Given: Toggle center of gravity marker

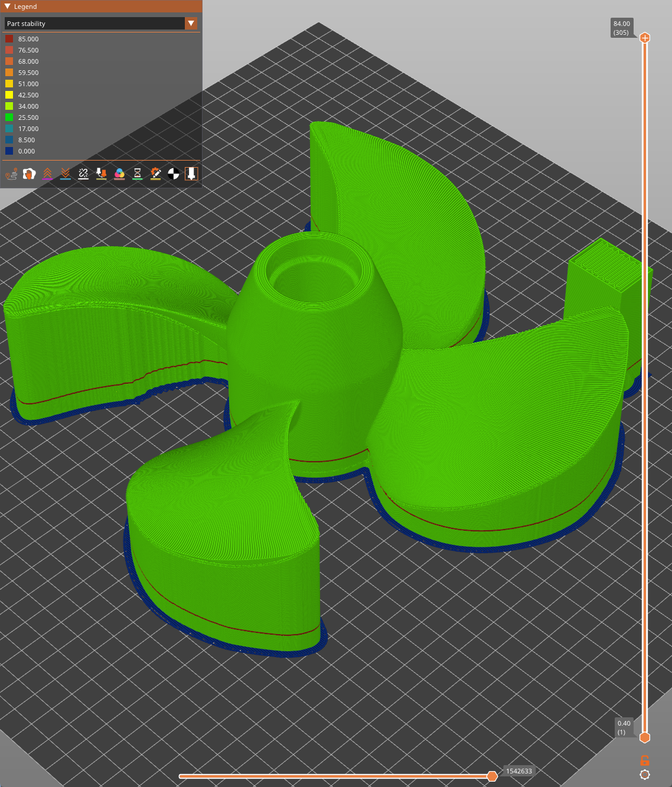Looking at the screenshot, I should coord(174,174).
